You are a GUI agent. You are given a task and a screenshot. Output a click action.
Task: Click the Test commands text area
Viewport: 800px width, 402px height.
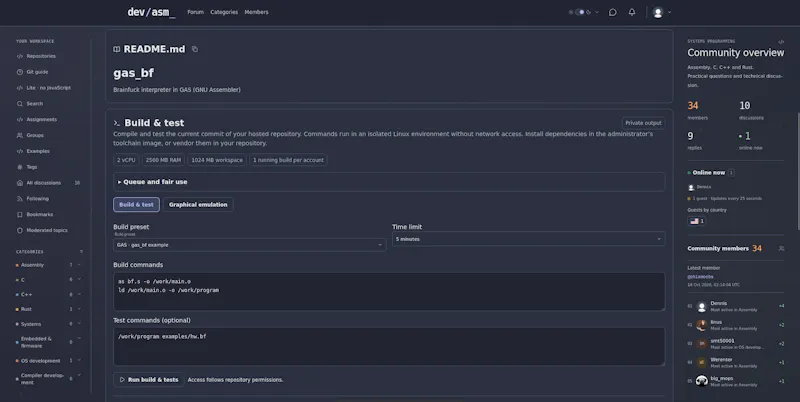coord(389,346)
